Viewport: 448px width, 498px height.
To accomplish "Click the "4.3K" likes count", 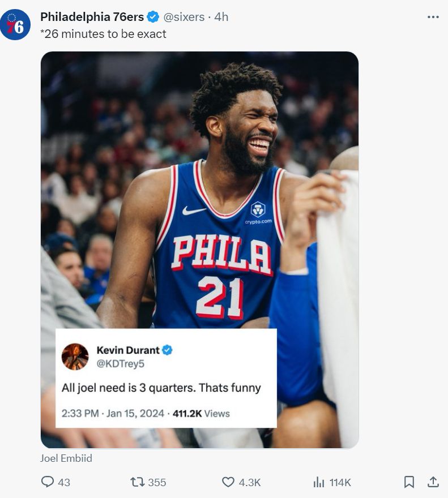I will tap(249, 482).
